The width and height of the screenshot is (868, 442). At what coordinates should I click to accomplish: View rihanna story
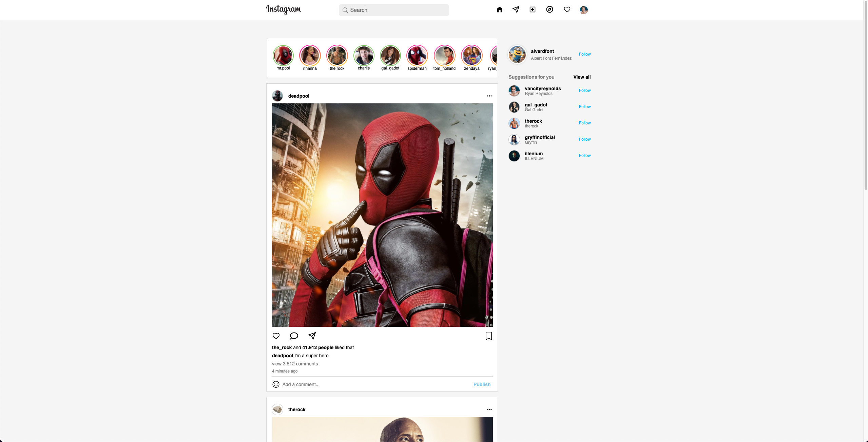[310, 56]
